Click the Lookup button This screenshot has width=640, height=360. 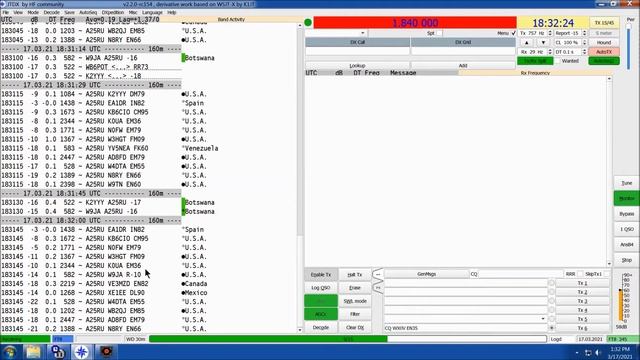(357, 65)
